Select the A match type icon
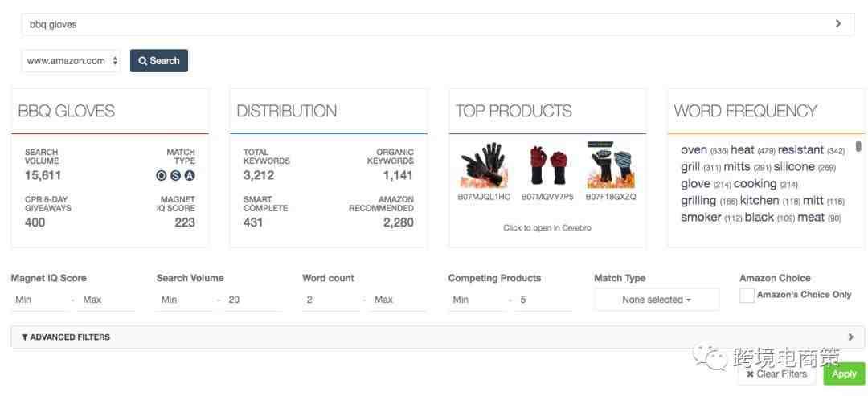Screen dimensions: 868x396 (x=190, y=176)
